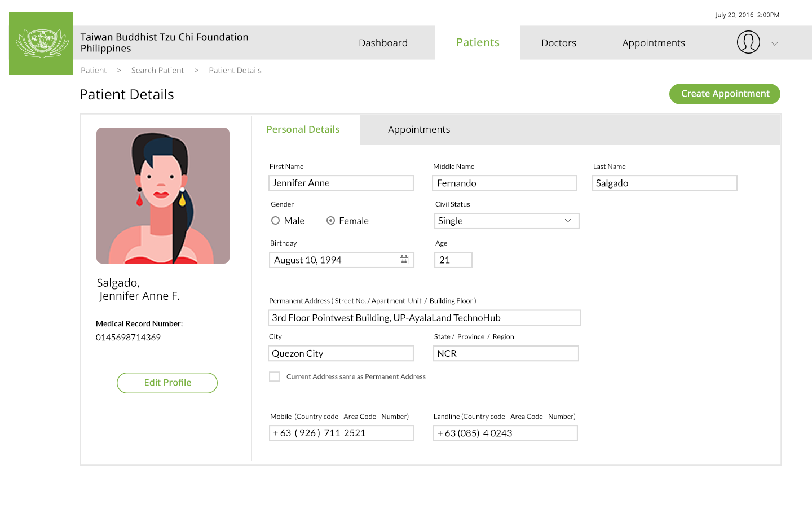Open Appointments in the top navigation
Image resolution: width=812 pixels, height=508 pixels.
coord(654,43)
